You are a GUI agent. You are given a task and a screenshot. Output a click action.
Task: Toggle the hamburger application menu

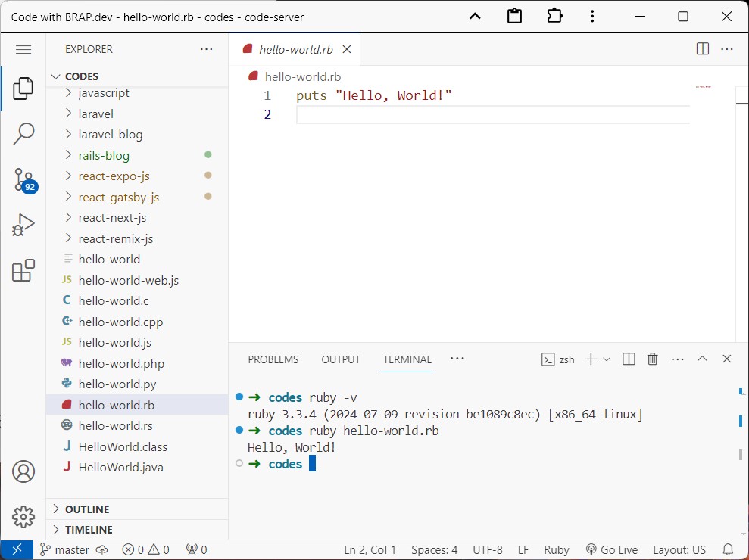tap(23, 49)
